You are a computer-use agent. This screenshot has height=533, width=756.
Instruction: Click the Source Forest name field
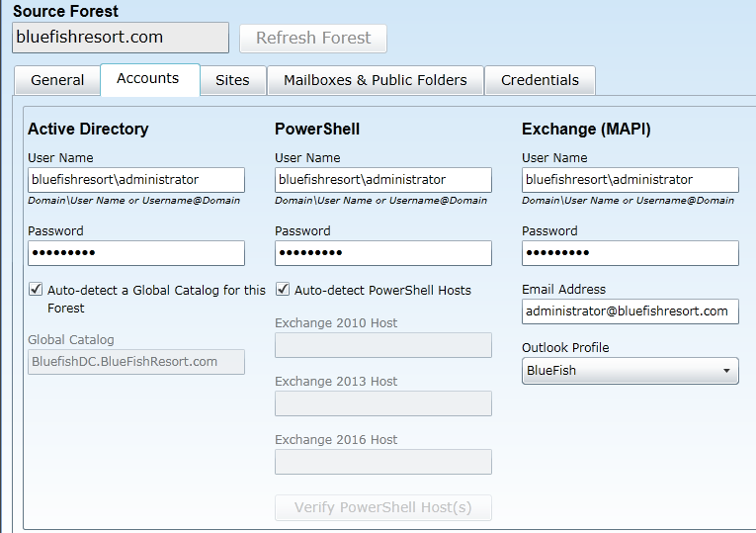pos(120,38)
